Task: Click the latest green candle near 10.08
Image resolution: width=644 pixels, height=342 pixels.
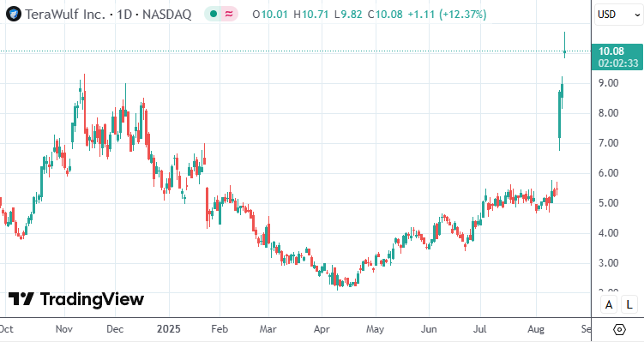Action: [565, 51]
